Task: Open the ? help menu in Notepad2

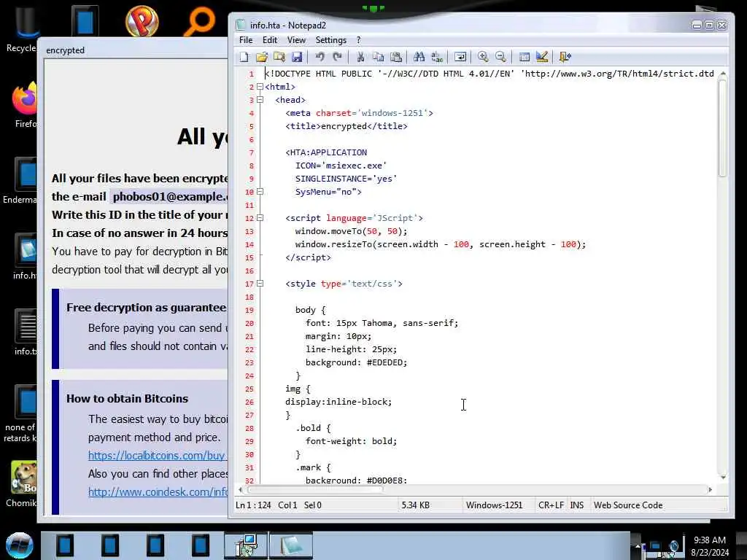Action: [x=359, y=40]
